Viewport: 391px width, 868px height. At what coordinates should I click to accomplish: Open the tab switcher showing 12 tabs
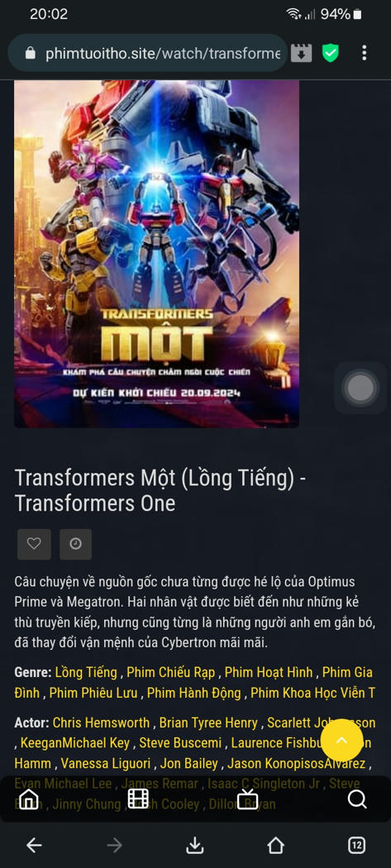click(x=356, y=846)
